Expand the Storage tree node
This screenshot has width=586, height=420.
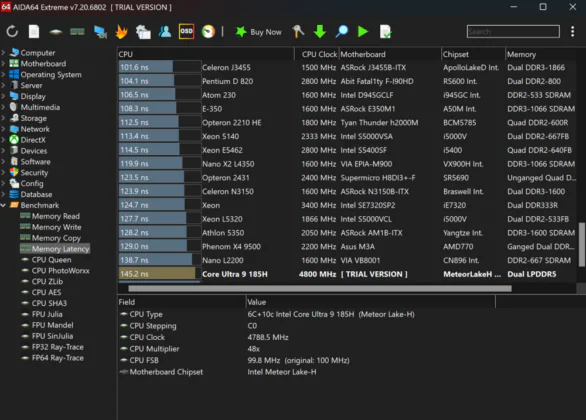[3, 118]
